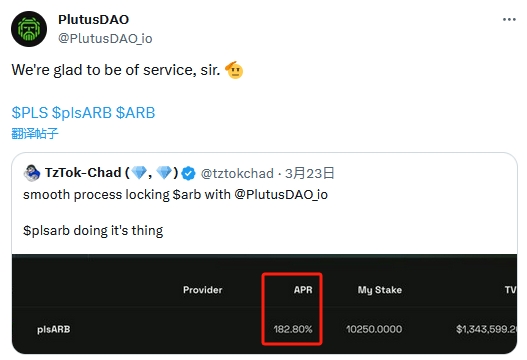Click the second diamond emoji in TzTok-Chad's name
The width and height of the screenshot is (527, 360).
pyautogui.click(x=164, y=172)
